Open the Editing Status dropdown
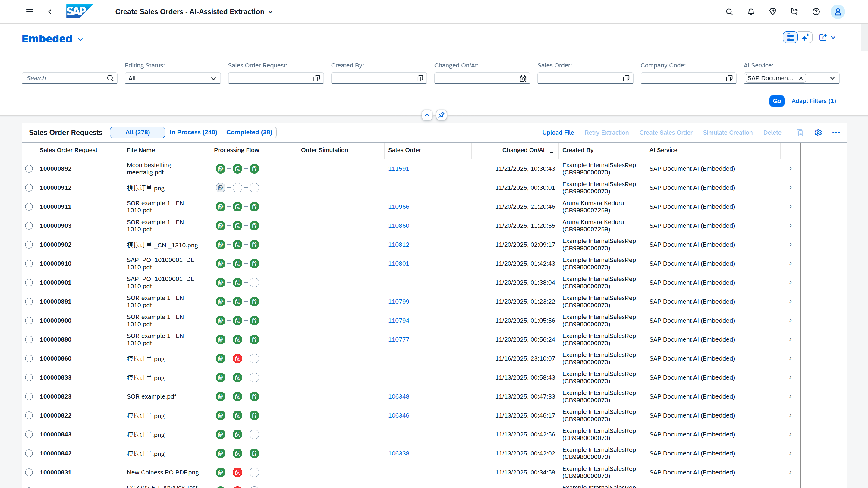The height and width of the screenshot is (488, 868). point(172,78)
